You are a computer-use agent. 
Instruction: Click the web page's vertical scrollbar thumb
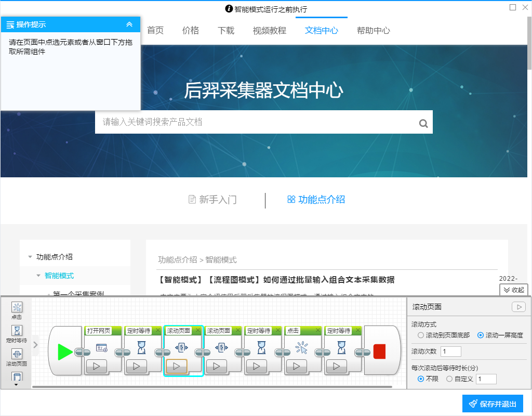[x=529, y=43]
